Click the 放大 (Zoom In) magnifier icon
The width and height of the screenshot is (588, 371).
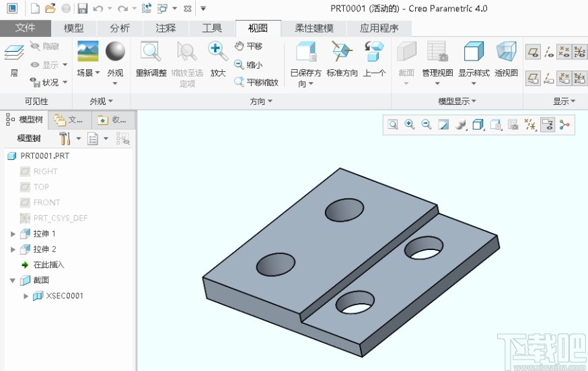coord(218,51)
